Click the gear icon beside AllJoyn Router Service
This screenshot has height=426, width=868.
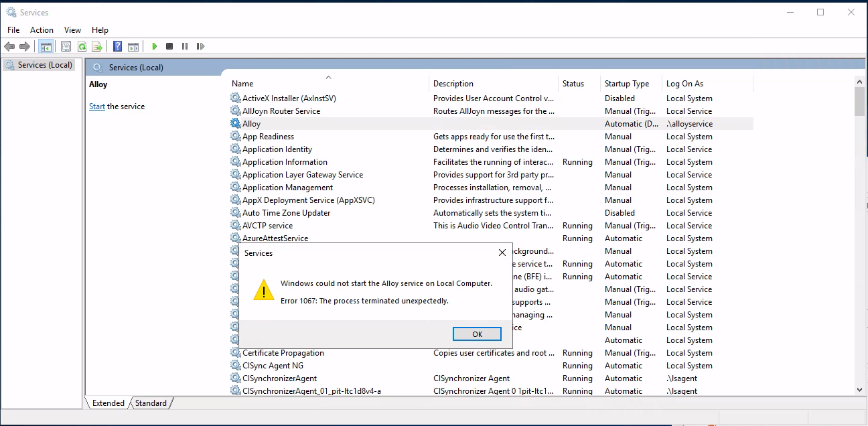(235, 111)
